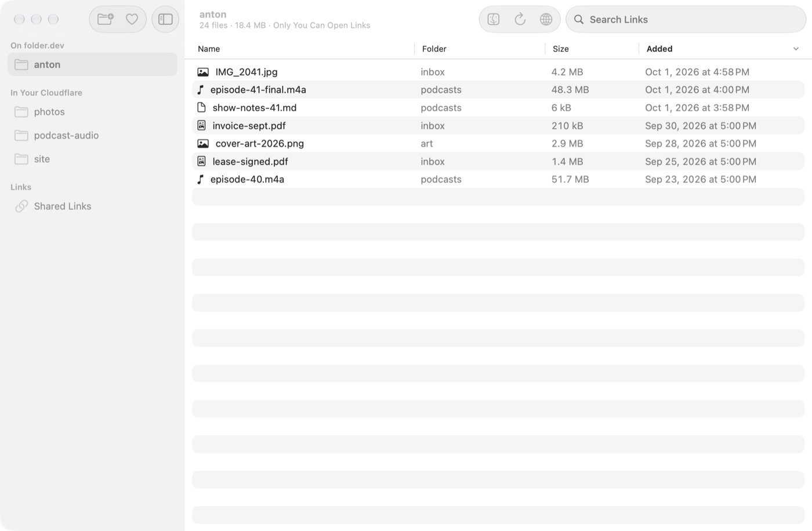Click the 'inbox' folder cell for lease-signed.pdf
The height and width of the screenshot is (531, 812).
pyautogui.click(x=433, y=161)
